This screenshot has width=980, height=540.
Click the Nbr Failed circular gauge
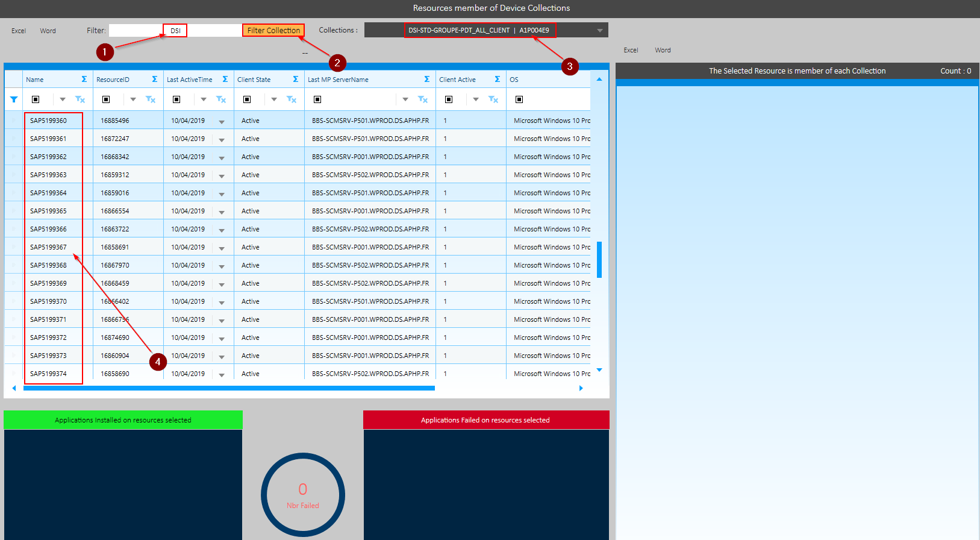(303, 495)
